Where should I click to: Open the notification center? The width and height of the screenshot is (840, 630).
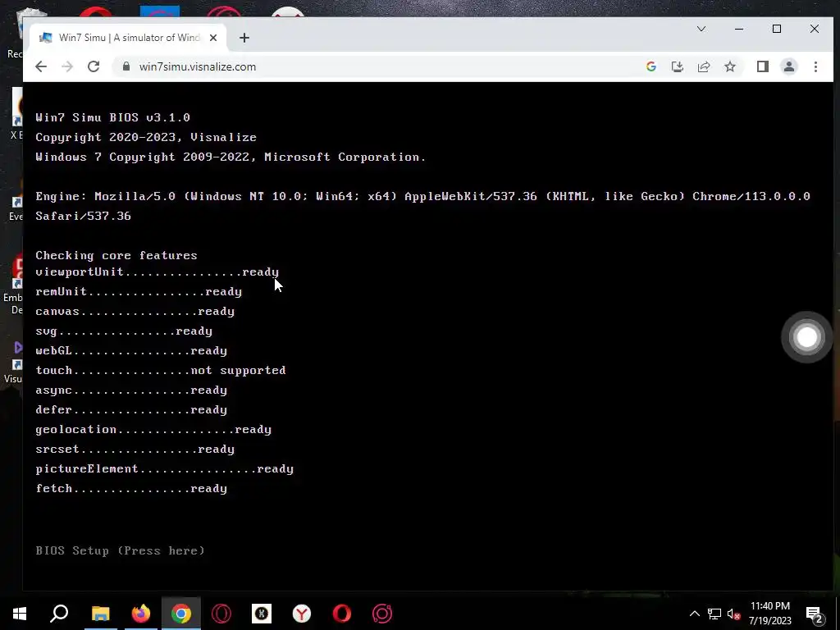point(815,614)
